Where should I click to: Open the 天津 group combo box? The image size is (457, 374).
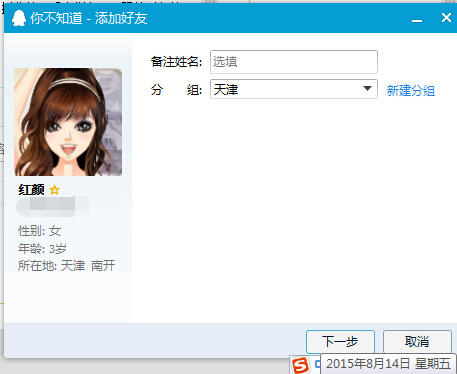(294, 89)
